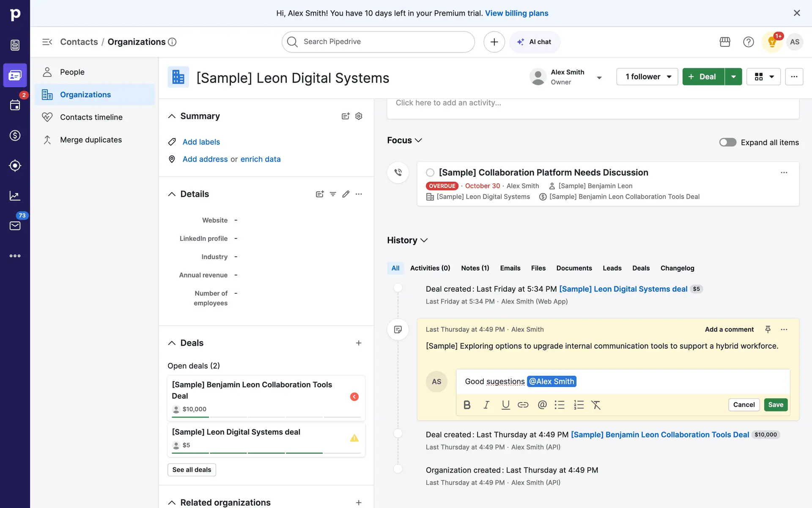
Task: Collapse the Focus section chevron
Action: (418, 141)
